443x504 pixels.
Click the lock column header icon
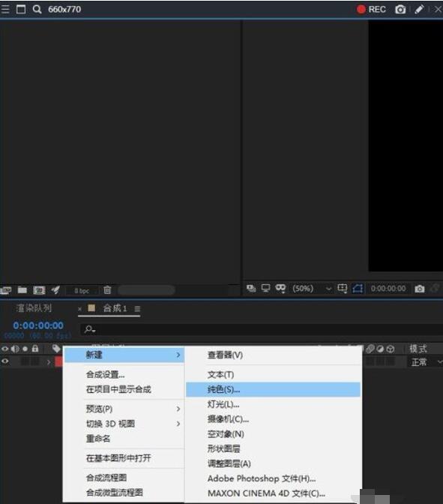[x=35, y=348]
